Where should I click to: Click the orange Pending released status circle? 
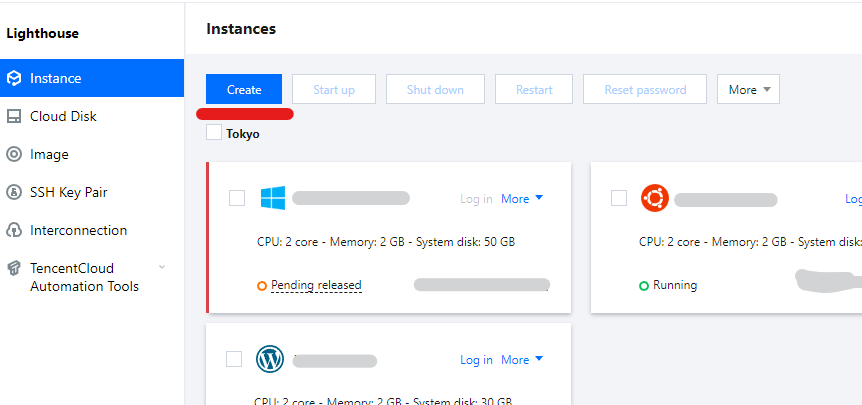click(x=262, y=286)
